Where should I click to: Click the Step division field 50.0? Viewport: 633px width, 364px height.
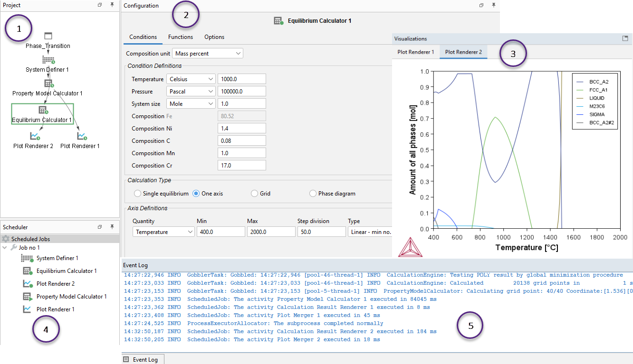[322, 232]
